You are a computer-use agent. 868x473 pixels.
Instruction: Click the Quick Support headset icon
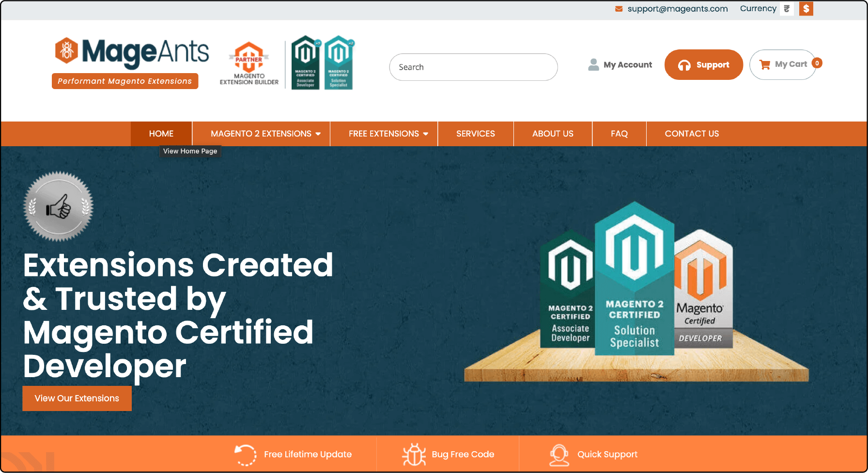click(x=559, y=455)
